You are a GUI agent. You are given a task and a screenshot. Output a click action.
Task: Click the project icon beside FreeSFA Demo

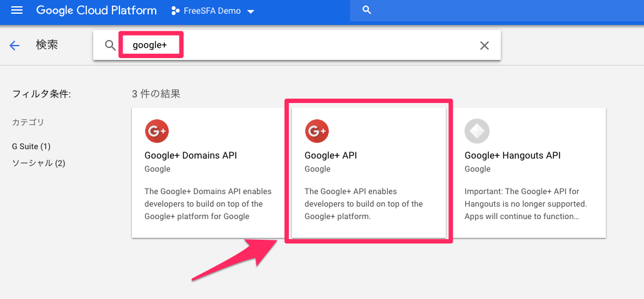pos(176,11)
